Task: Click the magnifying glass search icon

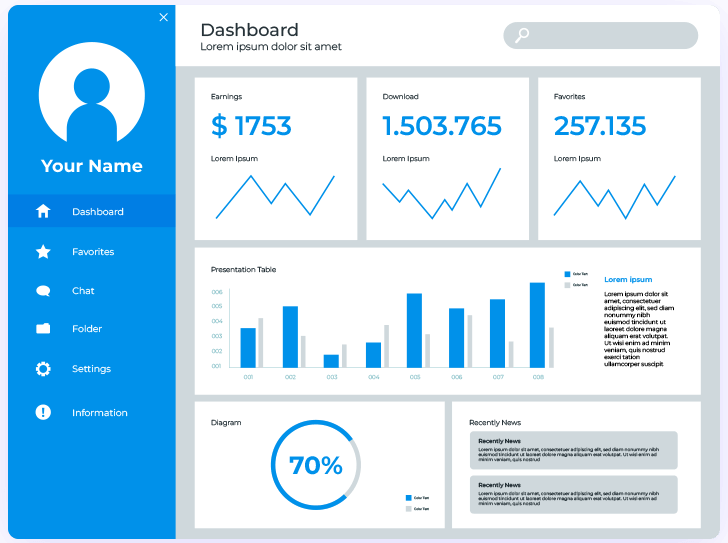Action: pyautogui.click(x=521, y=36)
